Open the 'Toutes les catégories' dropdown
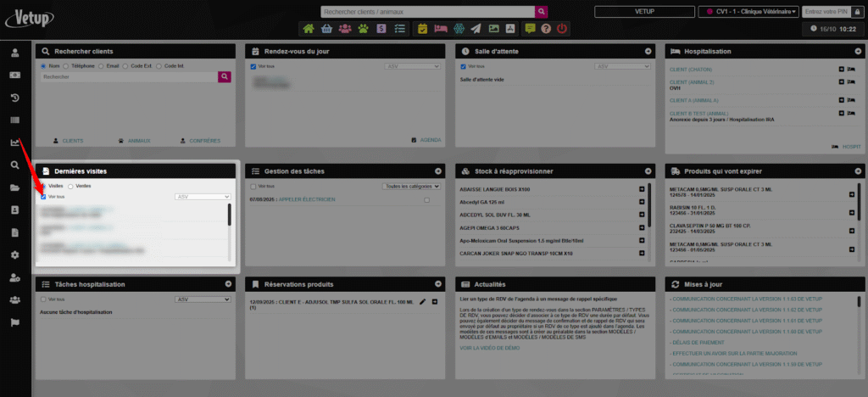Screen dimensions: 868x397 [x=412, y=186]
